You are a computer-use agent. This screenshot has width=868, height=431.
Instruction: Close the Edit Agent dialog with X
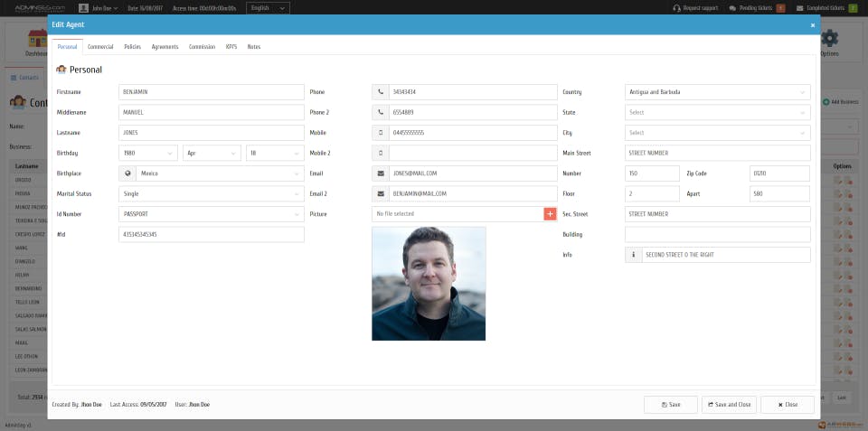point(813,25)
